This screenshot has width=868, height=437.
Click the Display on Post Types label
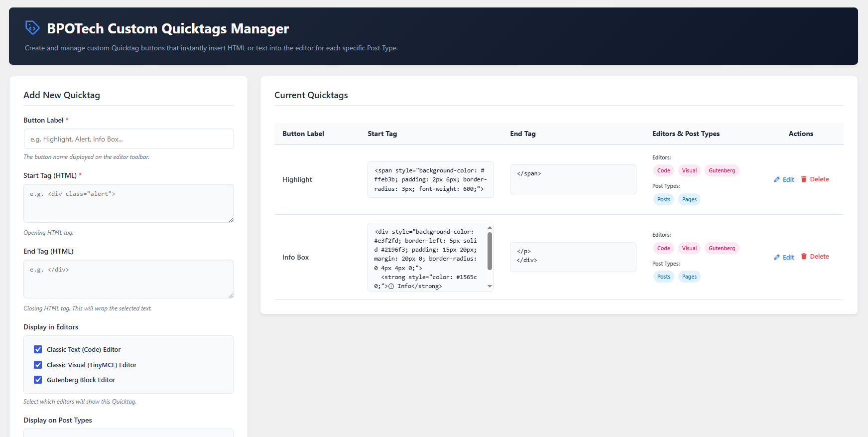click(x=58, y=420)
